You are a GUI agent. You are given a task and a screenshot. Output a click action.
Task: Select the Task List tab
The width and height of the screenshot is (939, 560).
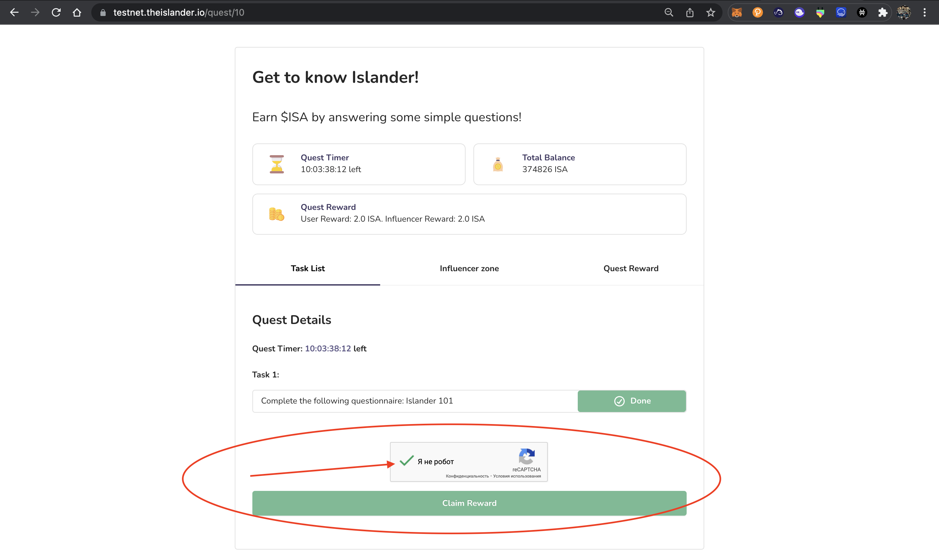click(x=307, y=268)
